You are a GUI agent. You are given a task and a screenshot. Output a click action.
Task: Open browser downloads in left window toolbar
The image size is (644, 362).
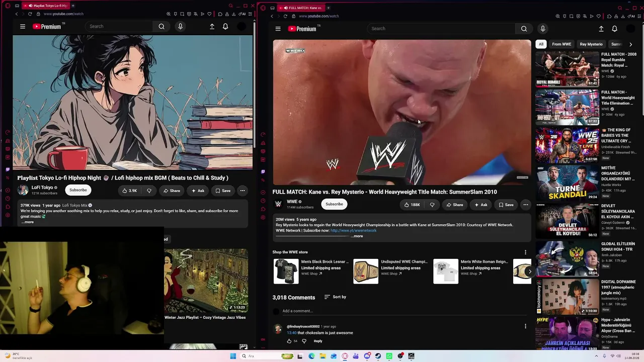click(234, 14)
